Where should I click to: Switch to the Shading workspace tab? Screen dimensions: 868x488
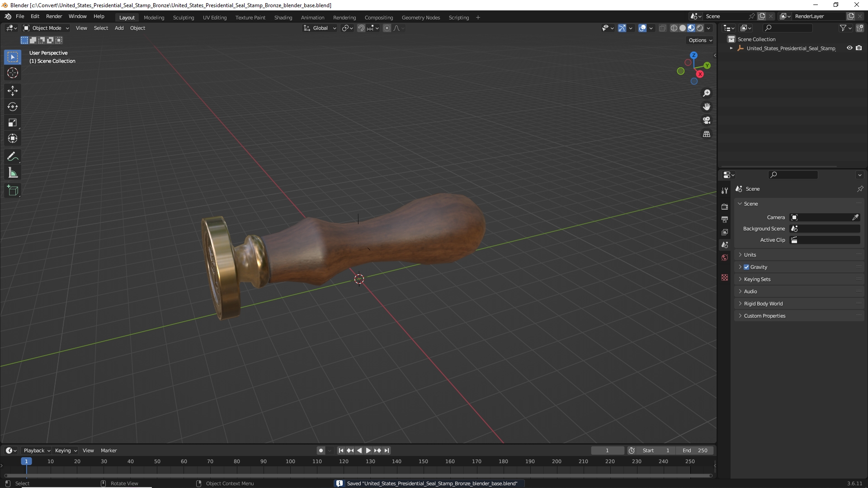283,18
